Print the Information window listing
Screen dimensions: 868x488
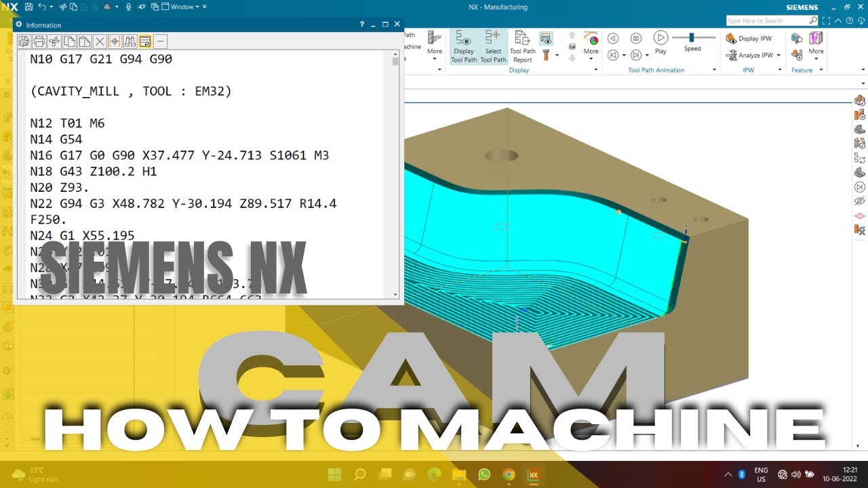coord(39,41)
